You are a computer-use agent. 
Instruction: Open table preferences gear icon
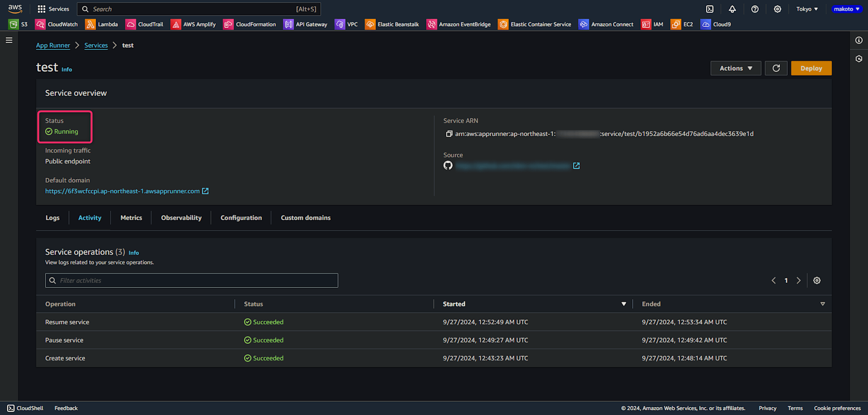[817, 281]
